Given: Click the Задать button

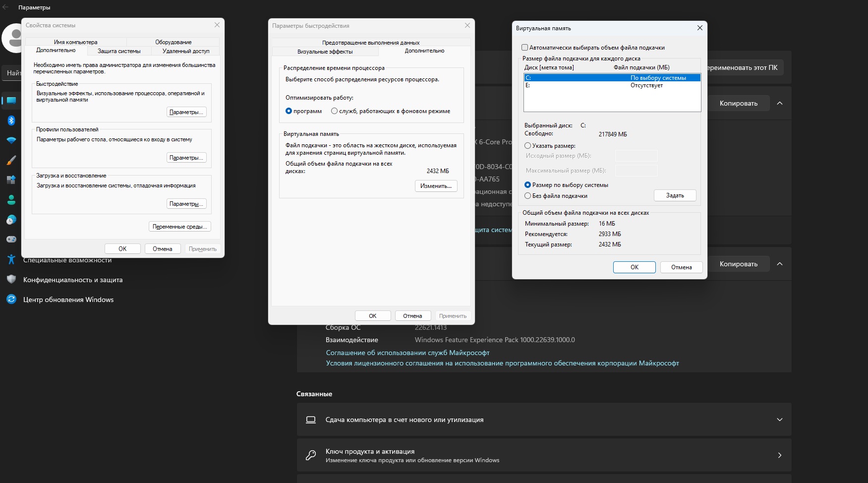Looking at the screenshot, I should point(675,195).
